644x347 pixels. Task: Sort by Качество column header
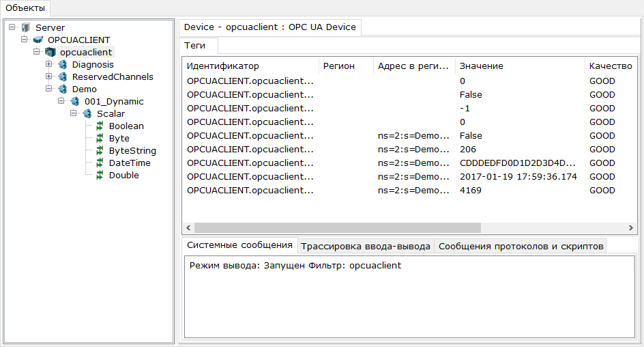[x=611, y=66]
